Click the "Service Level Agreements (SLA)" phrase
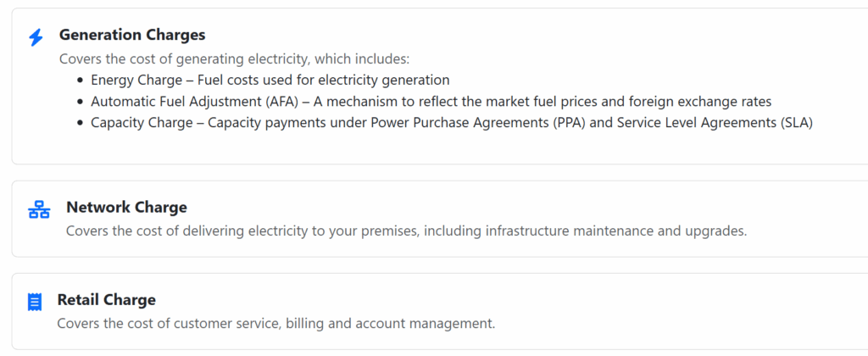The height and width of the screenshot is (356, 868). tap(715, 123)
